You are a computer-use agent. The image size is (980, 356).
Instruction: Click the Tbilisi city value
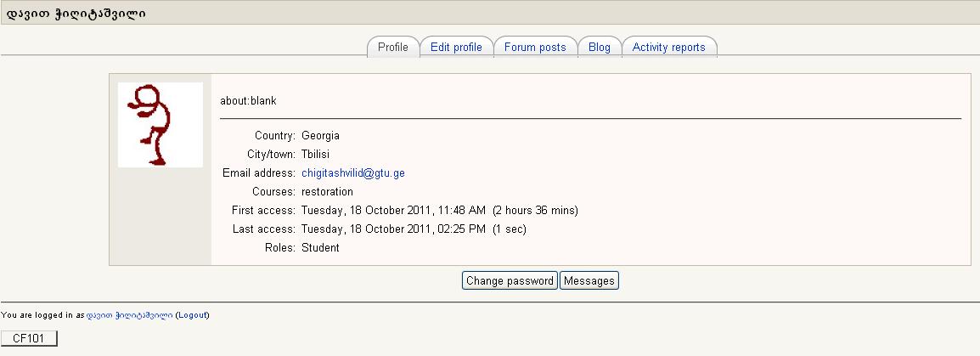(x=315, y=155)
